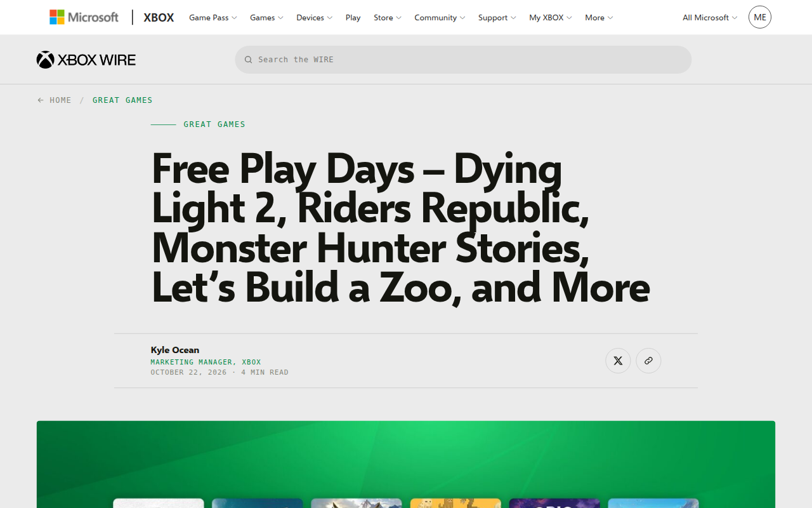Viewport: 812px width, 508px height.
Task: Click the XBOX brand link
Action: pyautogui.click(x=159, y=17)
